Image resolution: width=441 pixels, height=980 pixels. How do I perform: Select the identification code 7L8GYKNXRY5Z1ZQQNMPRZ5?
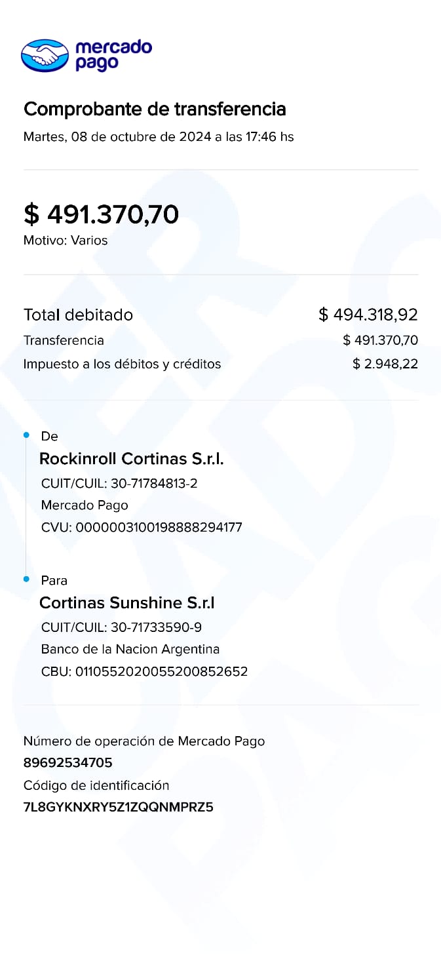(x=119, y=807)
